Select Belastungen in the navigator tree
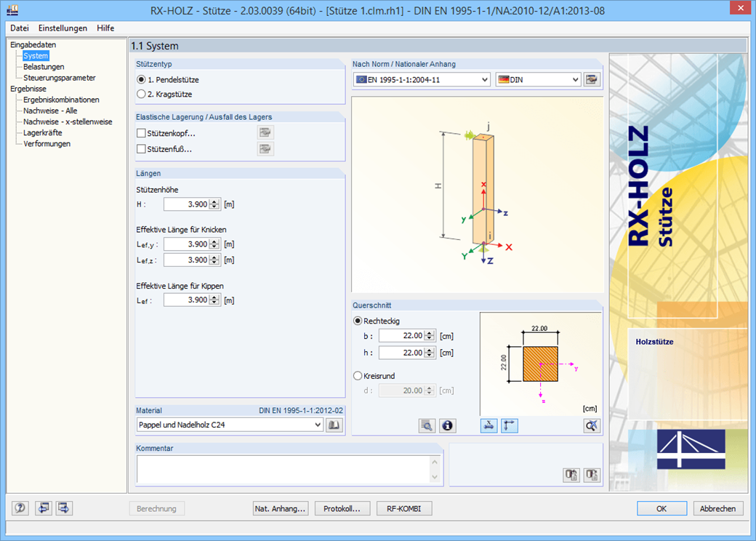 tap(44, 67)
